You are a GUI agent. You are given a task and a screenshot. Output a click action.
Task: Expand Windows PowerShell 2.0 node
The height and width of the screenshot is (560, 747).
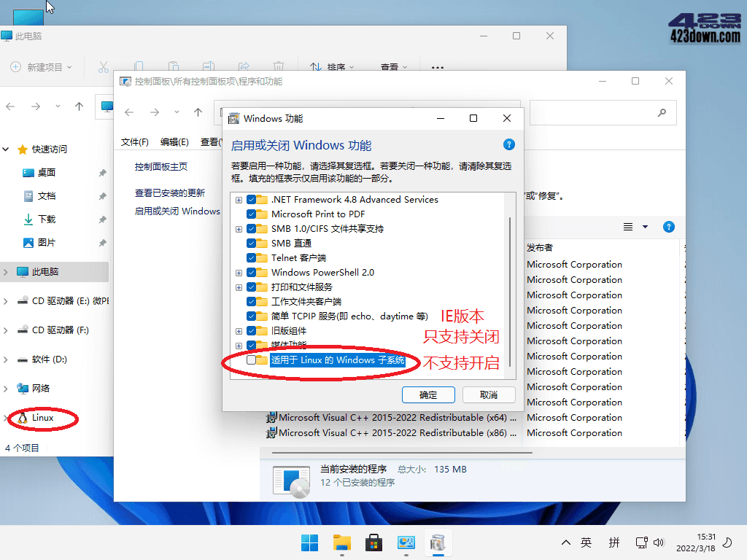(x=239, y=273)
